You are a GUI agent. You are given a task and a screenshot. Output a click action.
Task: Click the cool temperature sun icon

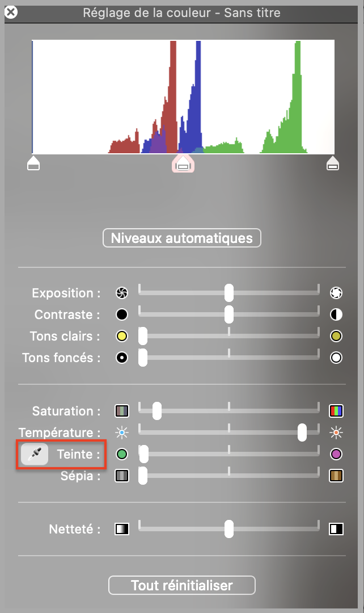[x=122, y=433]
